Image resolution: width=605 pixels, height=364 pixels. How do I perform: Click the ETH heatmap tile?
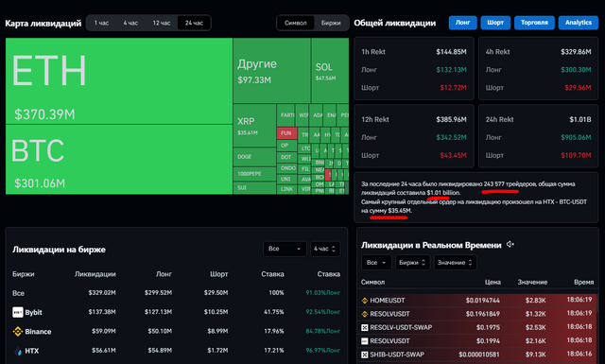point(119,81)
